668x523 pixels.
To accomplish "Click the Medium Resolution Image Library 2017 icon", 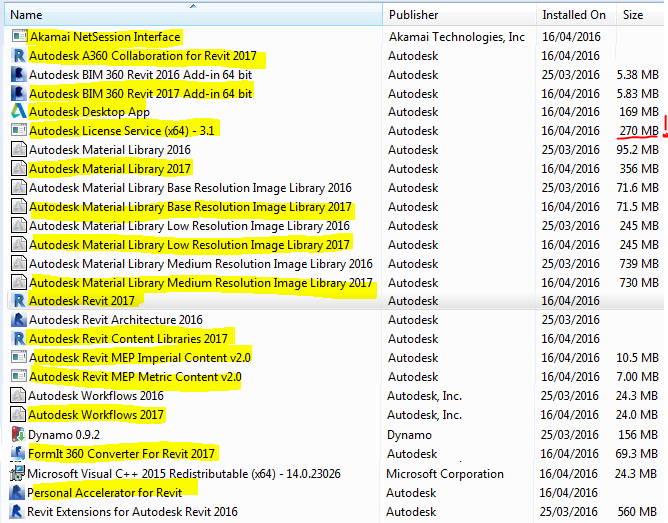I will click(x=19, y=282).
